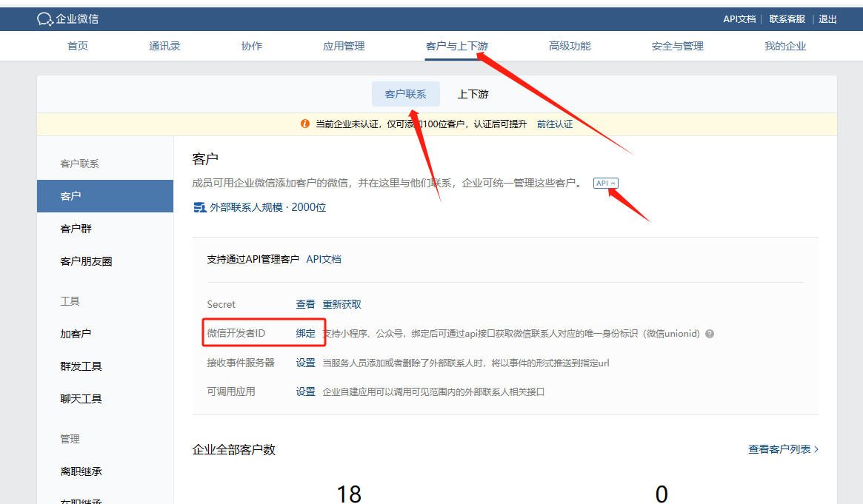Click 设置 for 可调用应用
The image size is (863, 504).
tap(305, 392)
